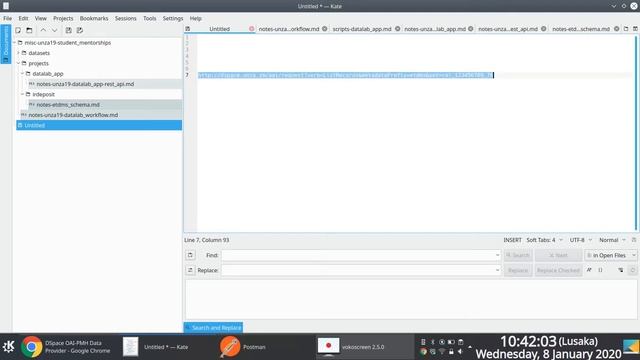Close the notes-unza...lab_app.md tab

(471, 29)
